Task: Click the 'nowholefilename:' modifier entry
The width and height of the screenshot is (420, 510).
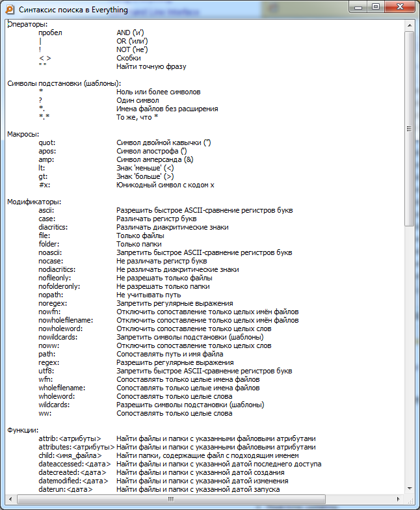Action: coord(66,320)
